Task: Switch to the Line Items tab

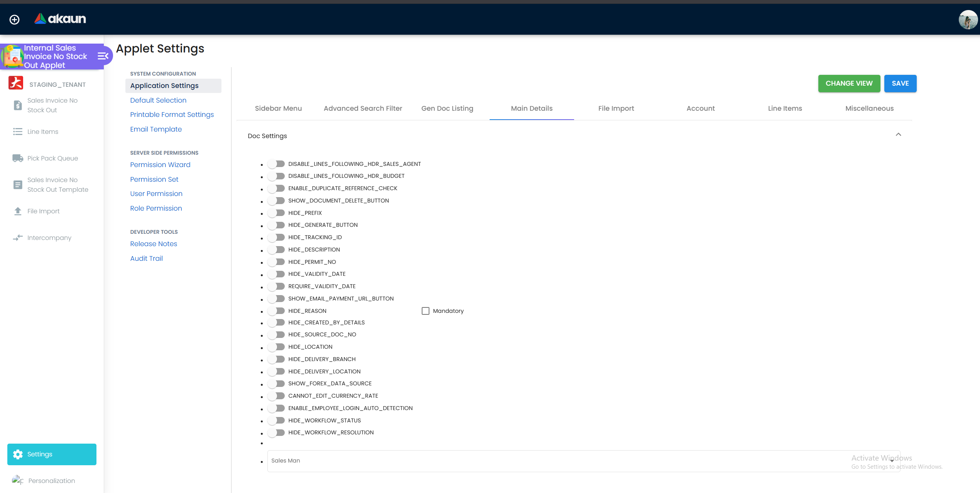Action: (785, 109)
